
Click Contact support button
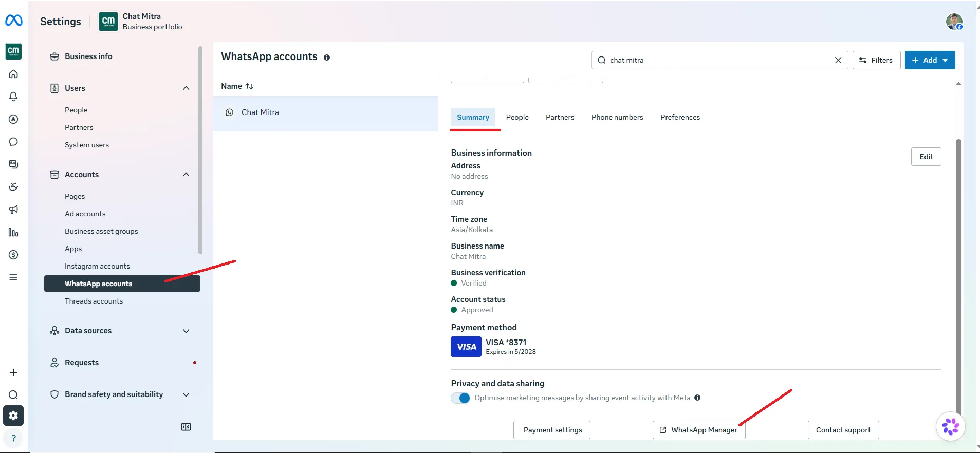(843, 430)
